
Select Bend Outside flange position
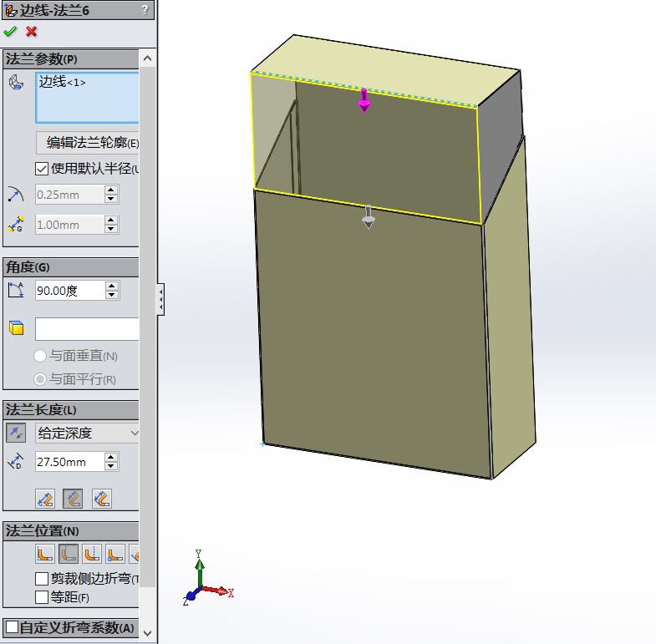92,554
